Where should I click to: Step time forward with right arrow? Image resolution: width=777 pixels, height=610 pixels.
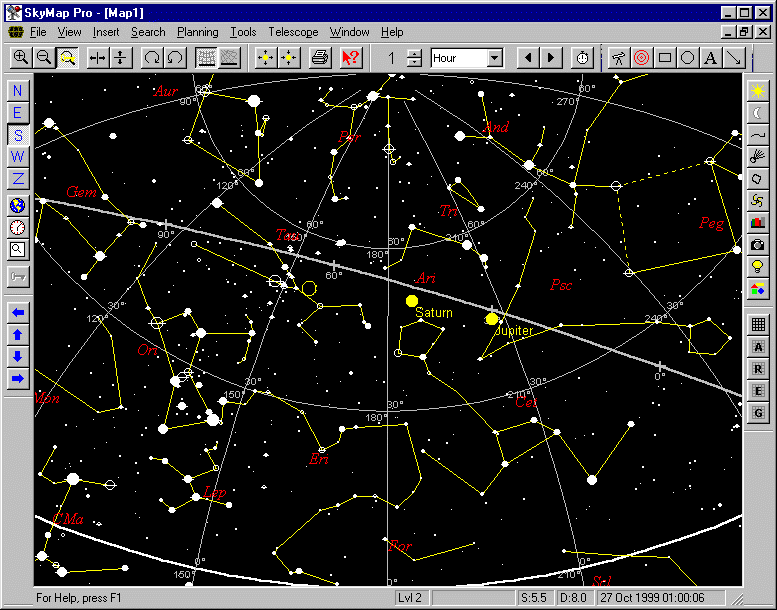pos(551,58)
